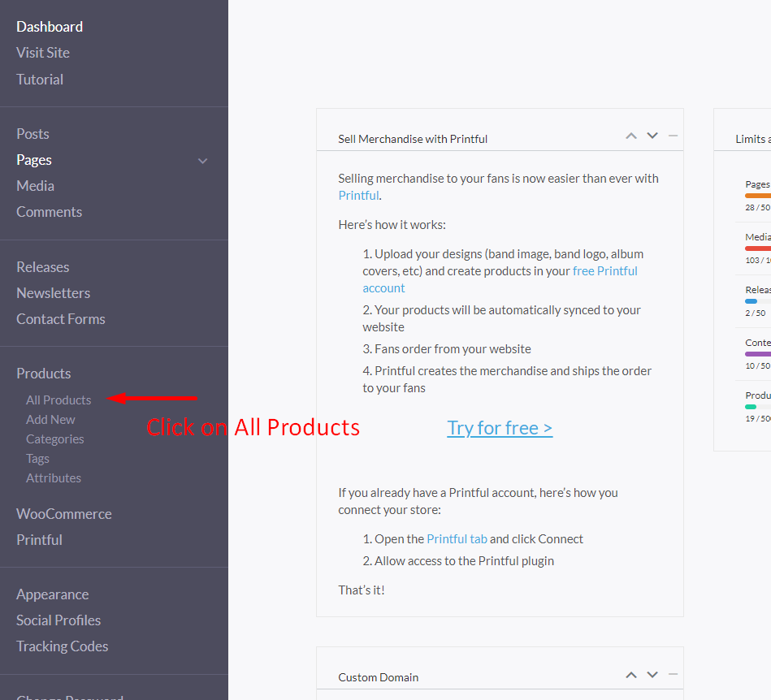
Task: Select All Products submenu item
Action: (x=58, y=400)
